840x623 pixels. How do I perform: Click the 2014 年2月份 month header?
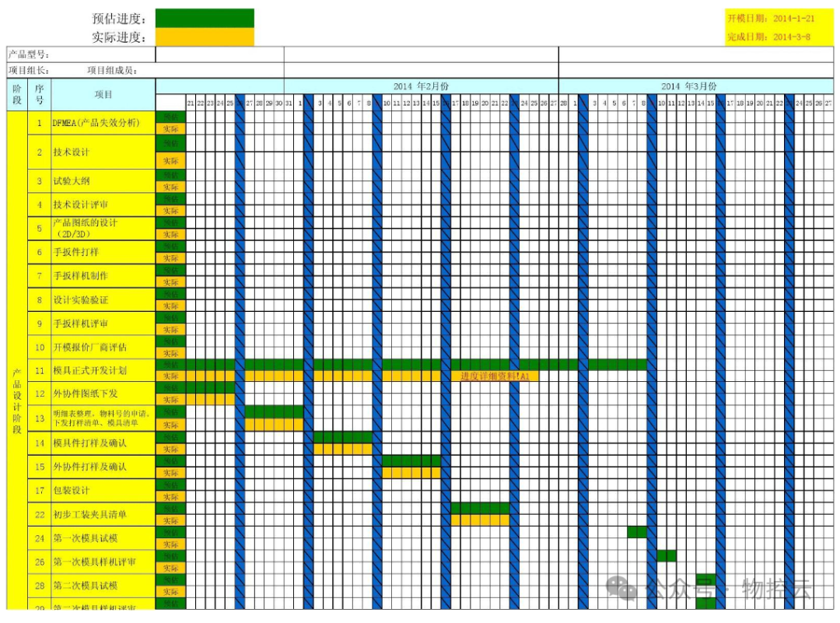pyautogui.click(x=421, y=86)
